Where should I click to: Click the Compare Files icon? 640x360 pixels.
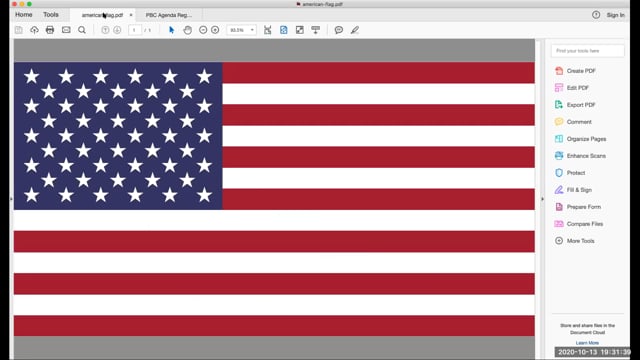tap(559, 224)
